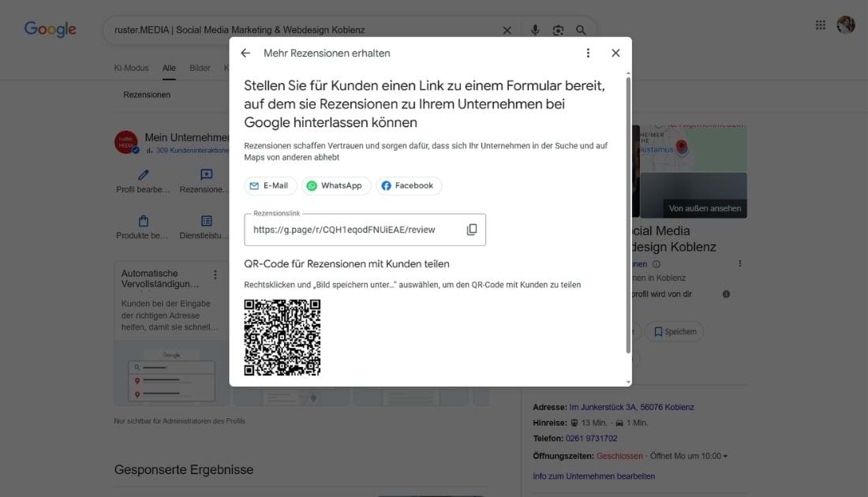Click the info icon beside the rating
Viewport: 868px width, 497px height.
tap(656, 264)
